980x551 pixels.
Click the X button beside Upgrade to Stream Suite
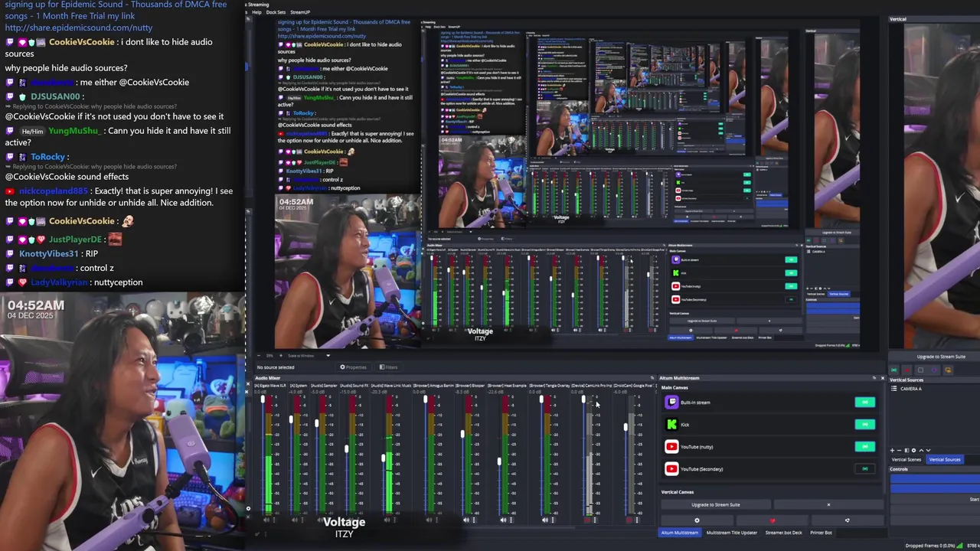click(828, 504)
